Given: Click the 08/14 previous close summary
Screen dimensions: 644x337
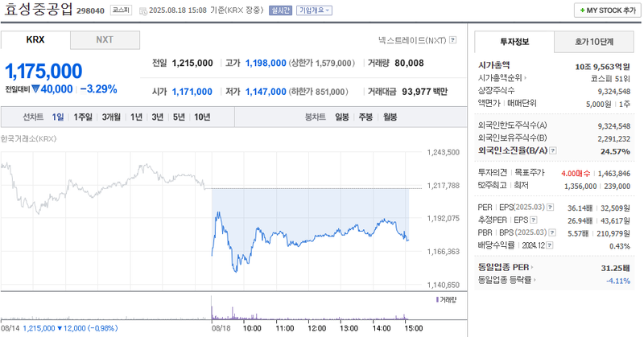Looking at the screenshot, I should (59, 328).
